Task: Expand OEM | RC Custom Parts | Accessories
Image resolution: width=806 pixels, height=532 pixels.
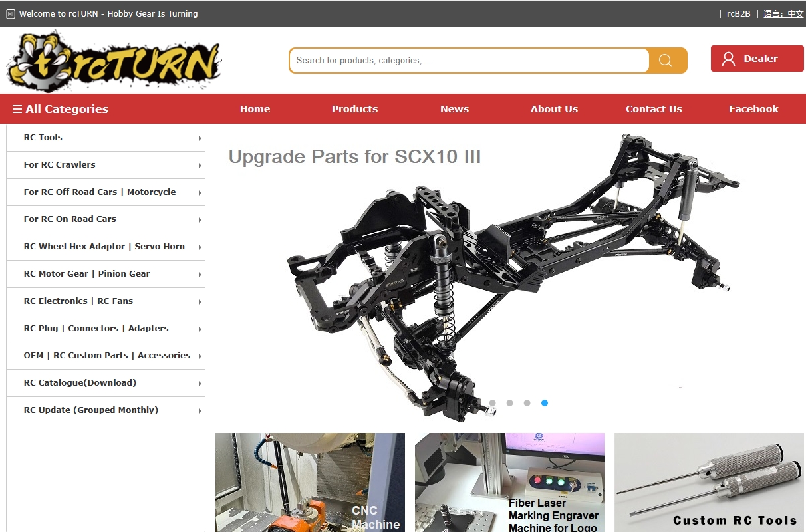Action: pos(106,356)
